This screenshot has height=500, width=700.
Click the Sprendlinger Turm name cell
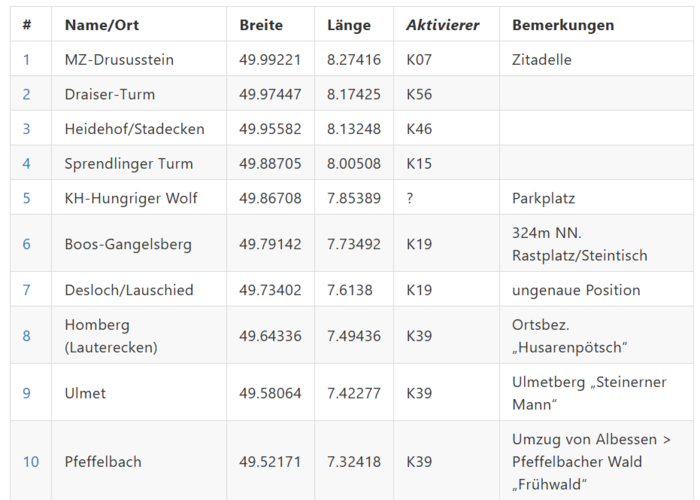pyautogui.click(x=129, y=164)
